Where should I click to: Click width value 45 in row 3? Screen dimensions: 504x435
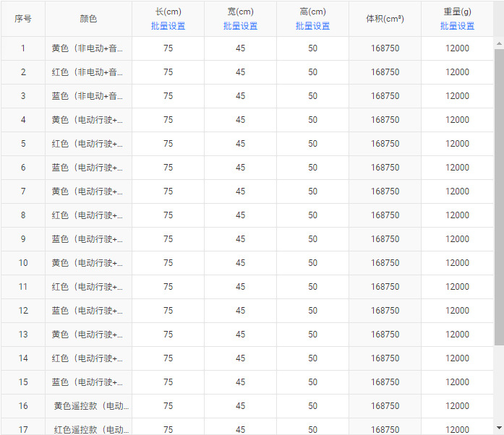(x=240, y=95)
